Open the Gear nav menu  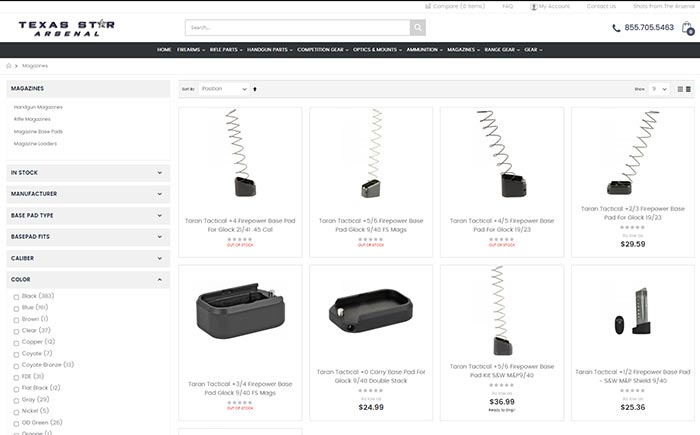pyautogui.click(x=533, y=50)
